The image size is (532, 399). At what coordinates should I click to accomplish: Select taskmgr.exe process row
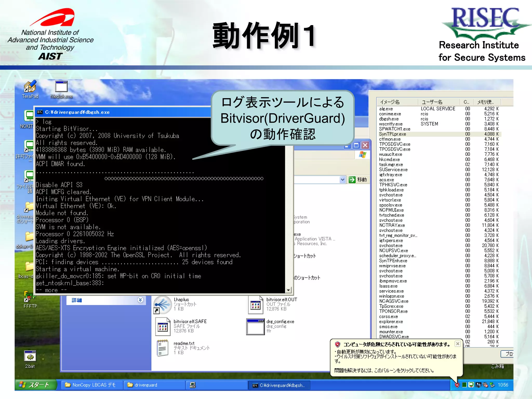439,164
